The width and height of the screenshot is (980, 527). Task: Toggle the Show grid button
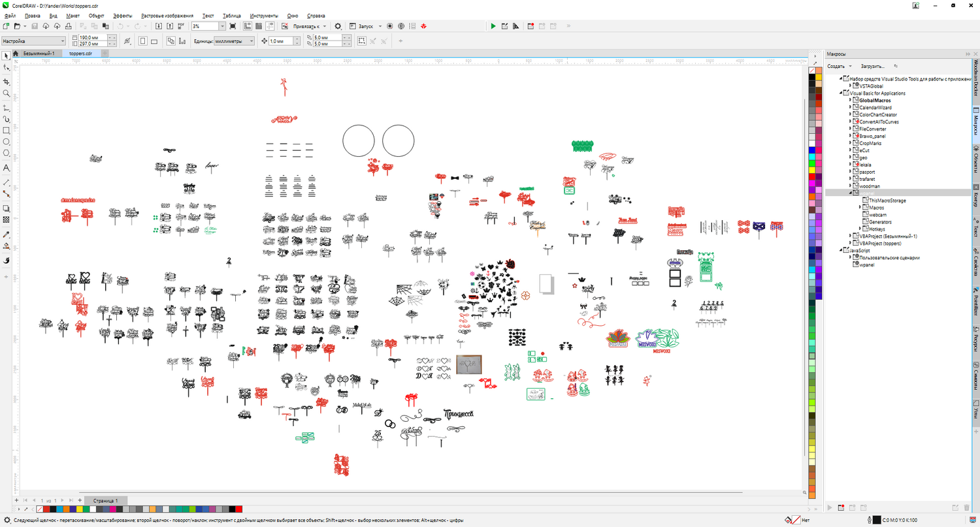click(x=259, y=26)
